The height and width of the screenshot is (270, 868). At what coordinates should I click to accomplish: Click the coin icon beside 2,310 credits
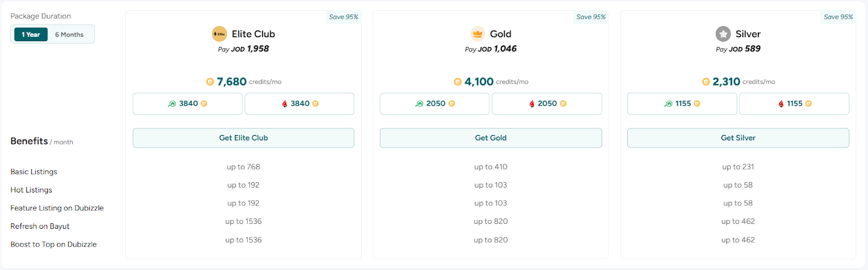[x=706, y=82]
